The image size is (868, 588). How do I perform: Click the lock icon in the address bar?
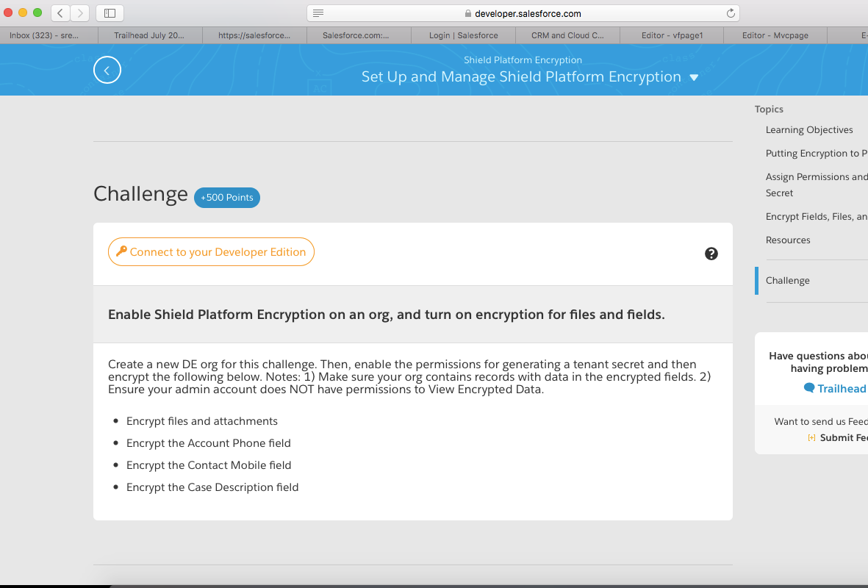point(467,13)
